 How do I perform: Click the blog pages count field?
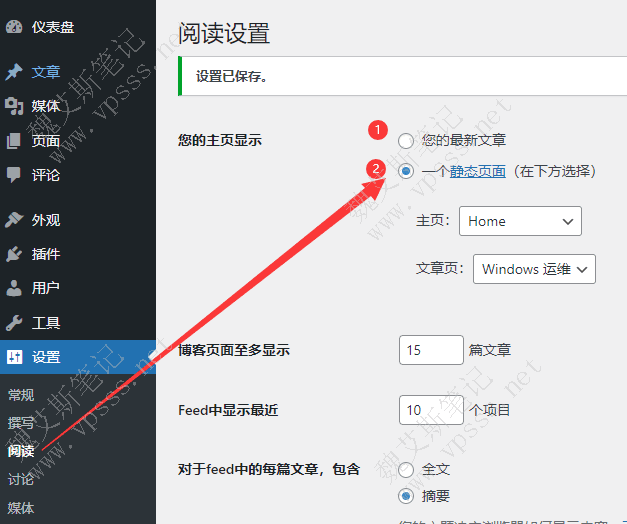(430, 350)
